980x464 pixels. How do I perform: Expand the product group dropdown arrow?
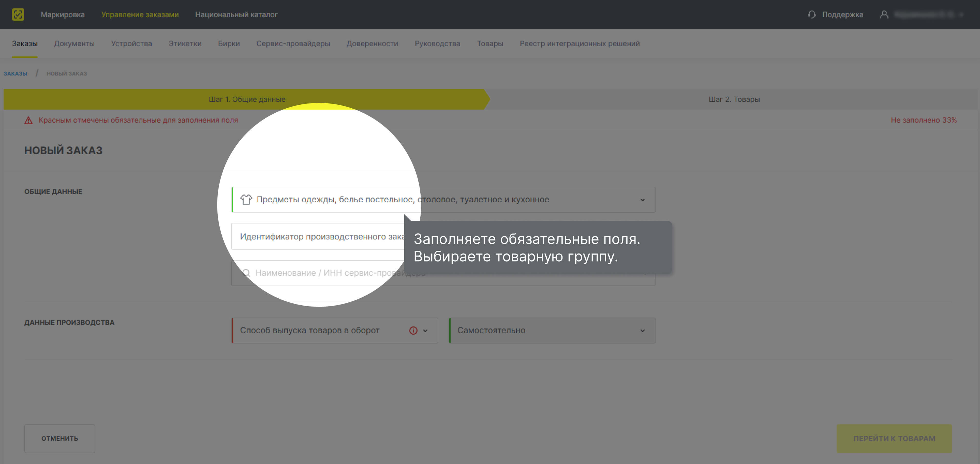point(642,200)
